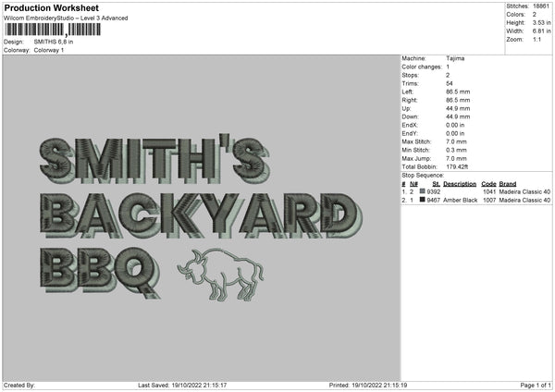Click the Brand column header
This screenshot has height=392, width=555.
[x=508, y=184]
